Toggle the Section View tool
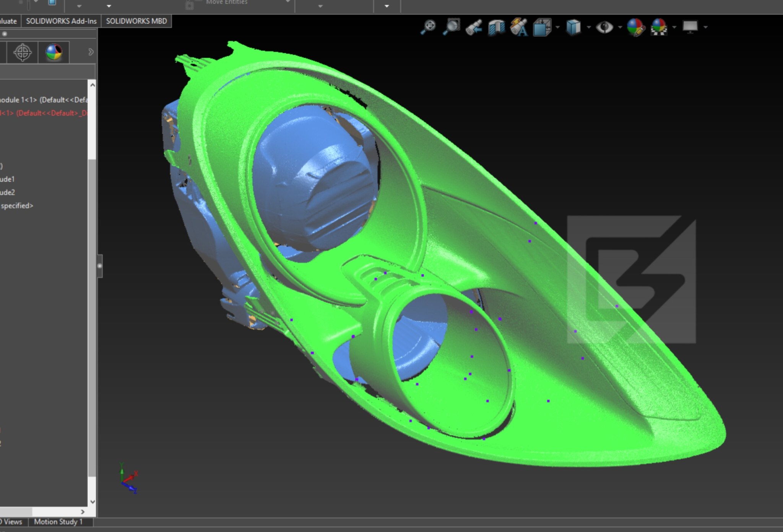783x532 pixels. (x=496, y=28)
